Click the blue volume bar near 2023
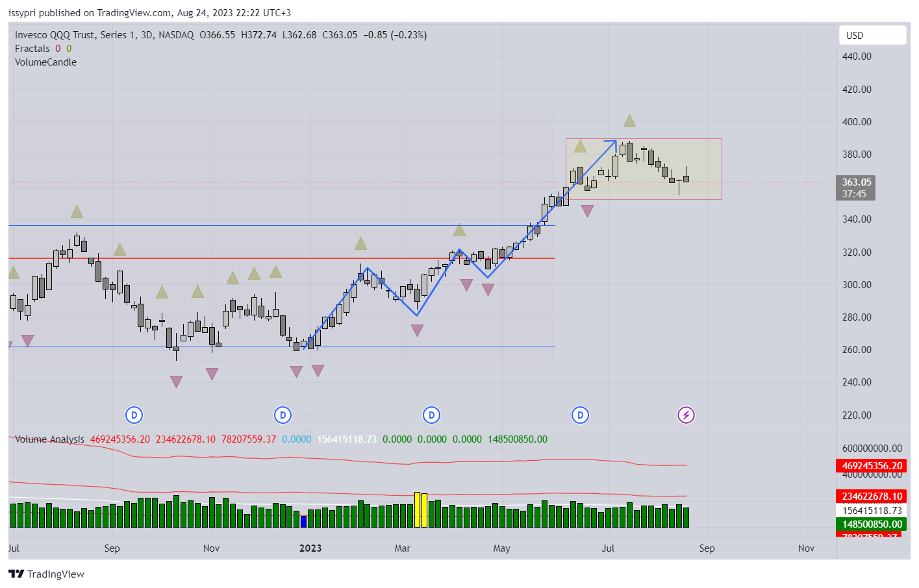919x588 pixels. (303, 521)
